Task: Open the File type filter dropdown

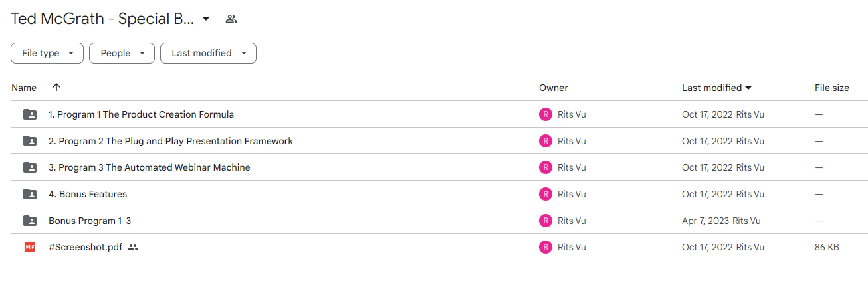Action: coord(47,53)
